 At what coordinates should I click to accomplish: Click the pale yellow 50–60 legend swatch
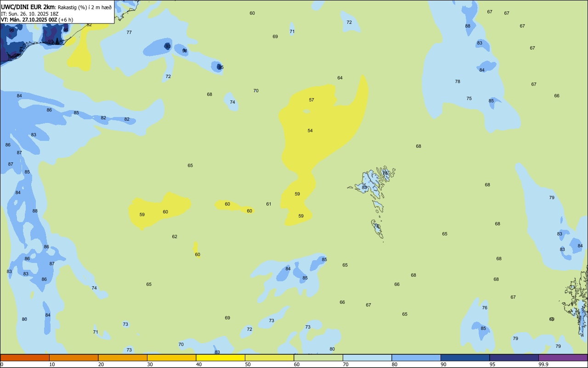pyautogui.click(x=270, y=357)
